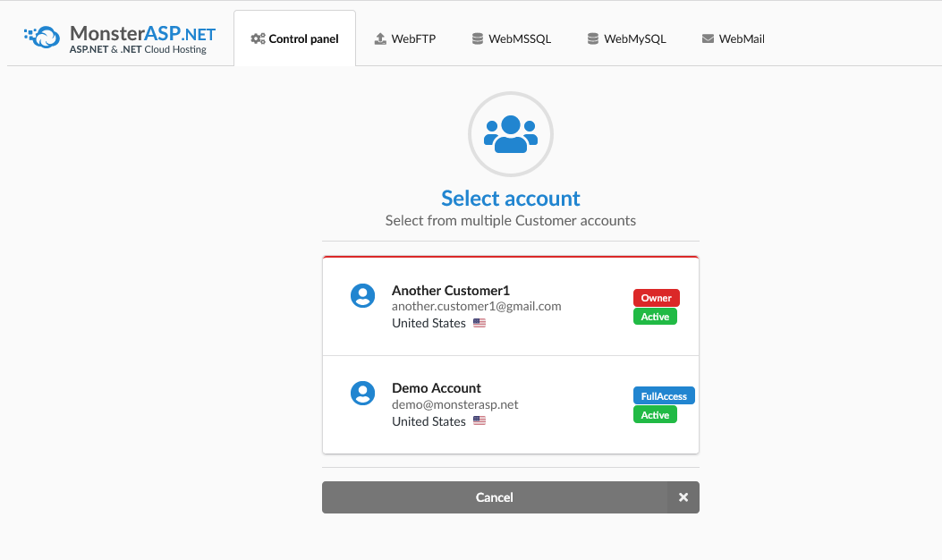Click the Select account group icon
942x560 pixels.
pos(511,134)
